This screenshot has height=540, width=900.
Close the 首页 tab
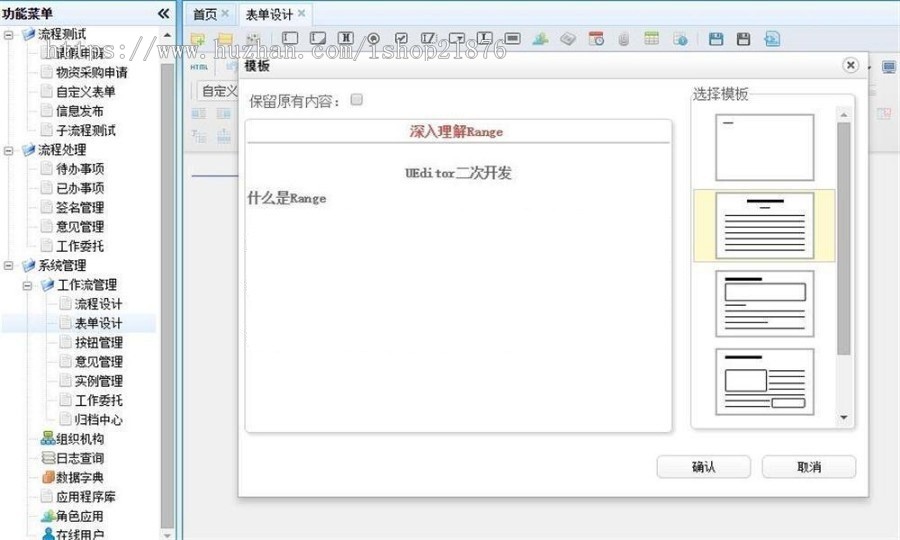point(225,13)
